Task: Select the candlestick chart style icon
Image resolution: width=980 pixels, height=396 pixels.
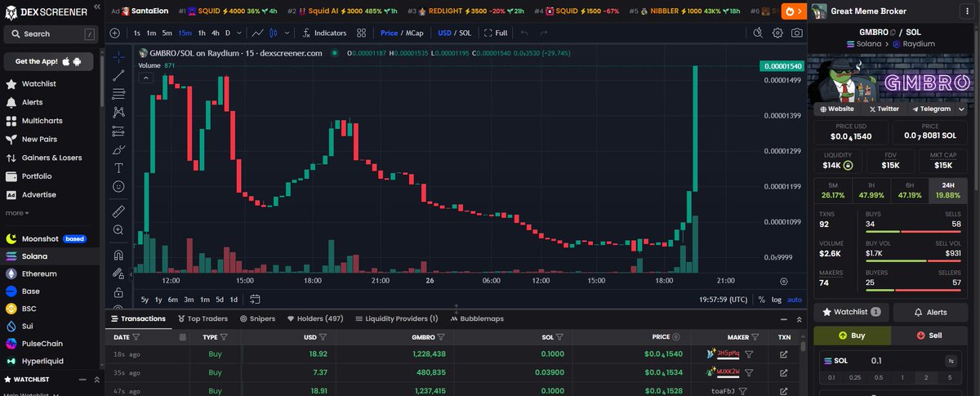Action: tap(274, 33)
